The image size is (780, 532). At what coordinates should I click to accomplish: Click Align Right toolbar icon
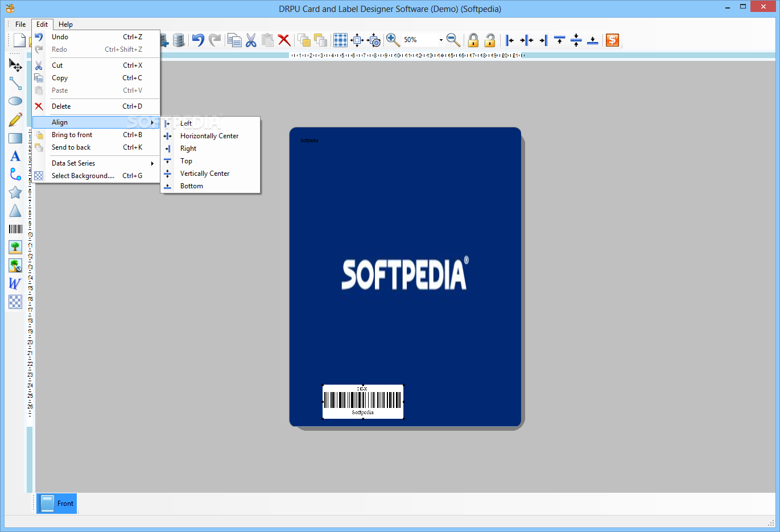click(543, 40)
